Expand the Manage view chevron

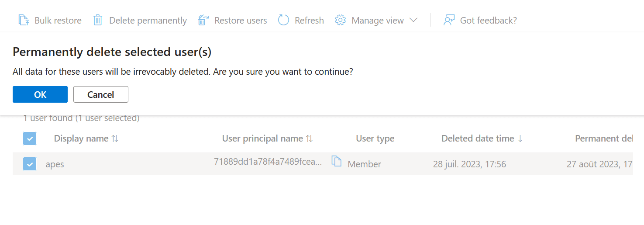[413, 20]
